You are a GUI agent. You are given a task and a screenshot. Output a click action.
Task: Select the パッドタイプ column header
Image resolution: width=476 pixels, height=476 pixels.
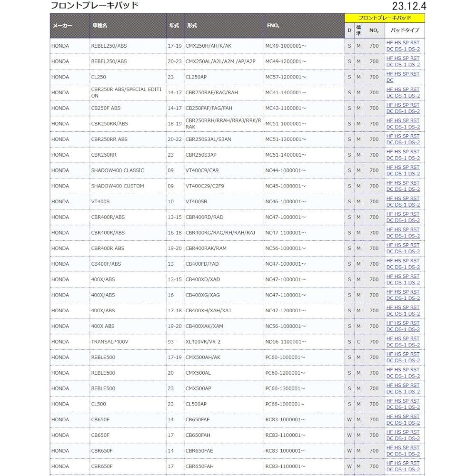click(405, 30)
